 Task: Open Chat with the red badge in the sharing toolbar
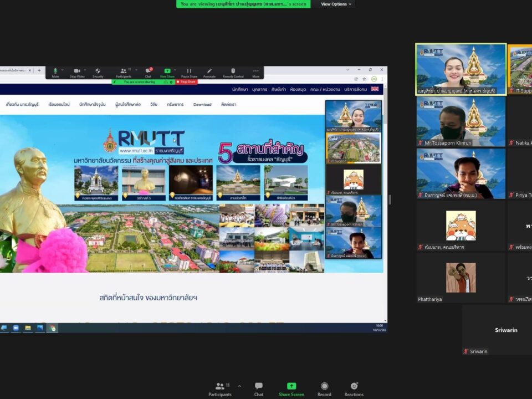[149, 72]
